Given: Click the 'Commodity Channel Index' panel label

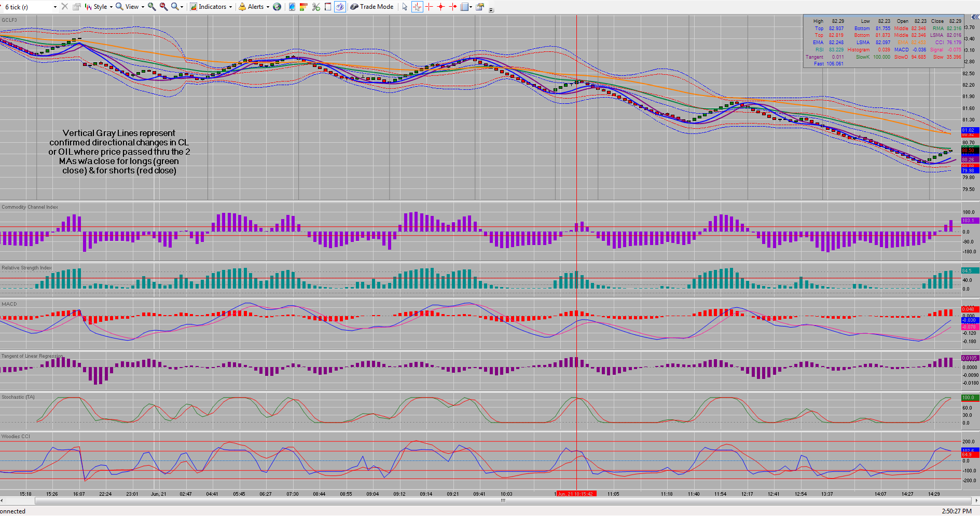Looking at the screenshot, I should 30,207.
